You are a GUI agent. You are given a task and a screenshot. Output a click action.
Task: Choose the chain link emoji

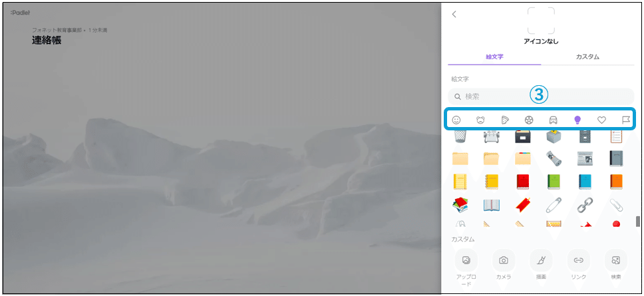tap(585, 204)
